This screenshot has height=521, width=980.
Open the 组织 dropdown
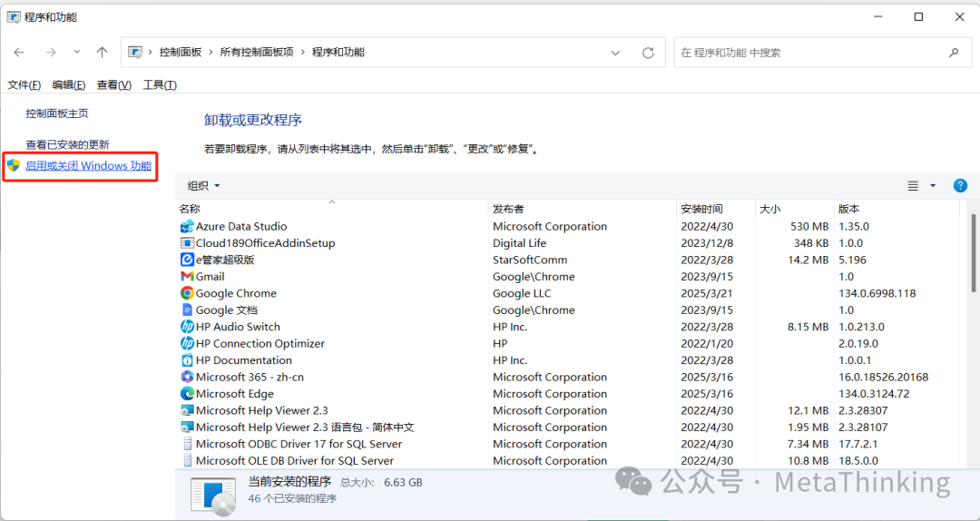click(204, 186)
